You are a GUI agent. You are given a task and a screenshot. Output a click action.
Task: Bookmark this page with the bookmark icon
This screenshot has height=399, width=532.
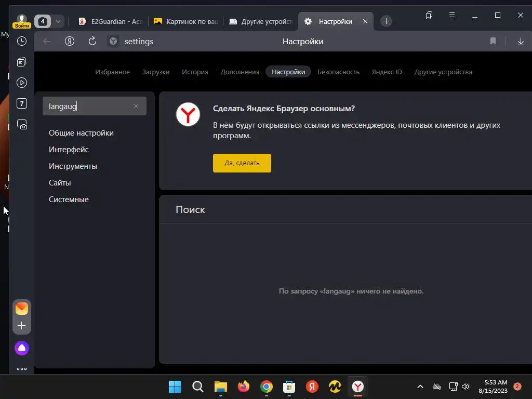[493, 42]
